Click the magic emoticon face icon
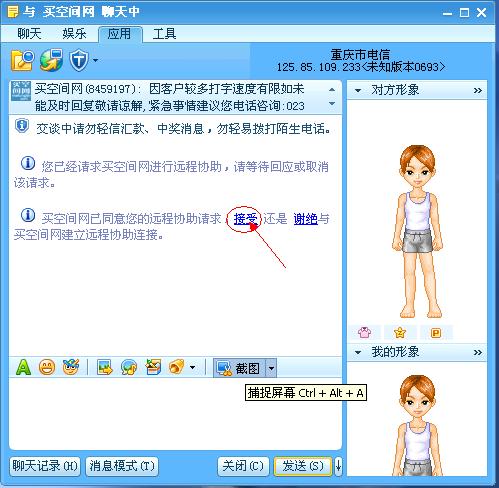This screenshot has width=499, height=488. pyautogui.click(x=71, y=367)
